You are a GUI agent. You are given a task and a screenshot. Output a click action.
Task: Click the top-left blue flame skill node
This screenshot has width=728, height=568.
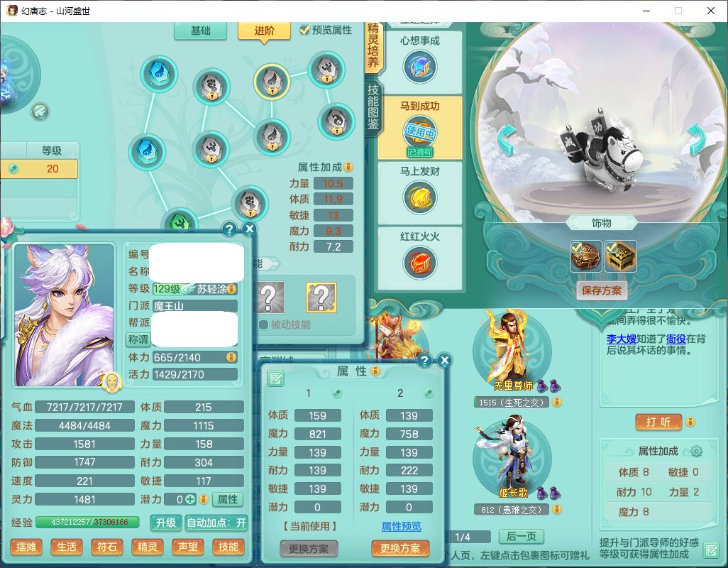click(159, 73)
